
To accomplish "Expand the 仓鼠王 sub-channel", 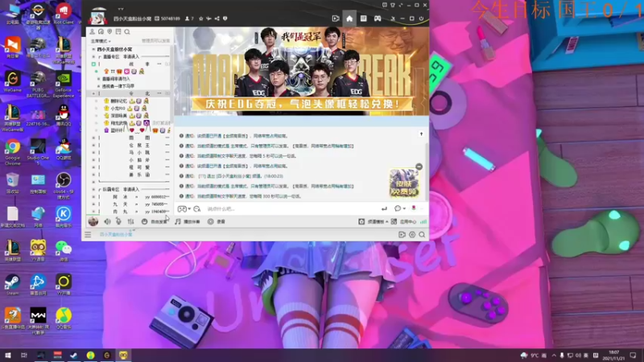I will (x=93, y=146).
